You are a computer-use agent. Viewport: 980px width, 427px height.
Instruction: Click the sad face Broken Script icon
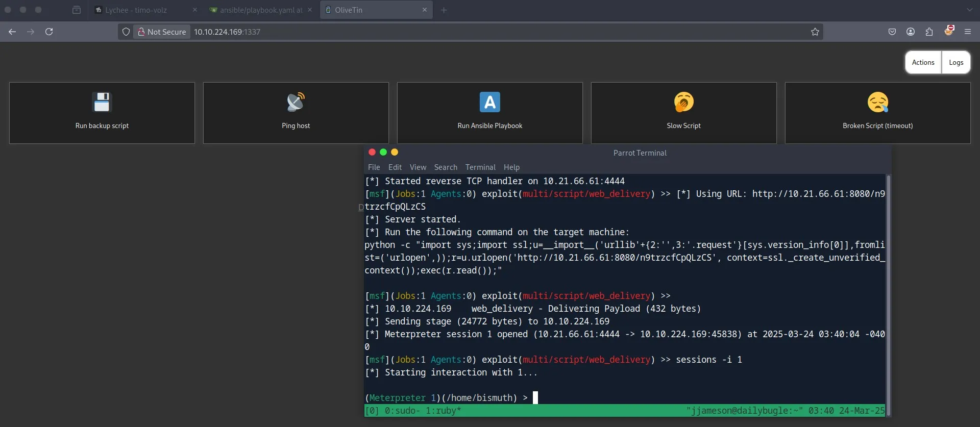tap(878, 102)
